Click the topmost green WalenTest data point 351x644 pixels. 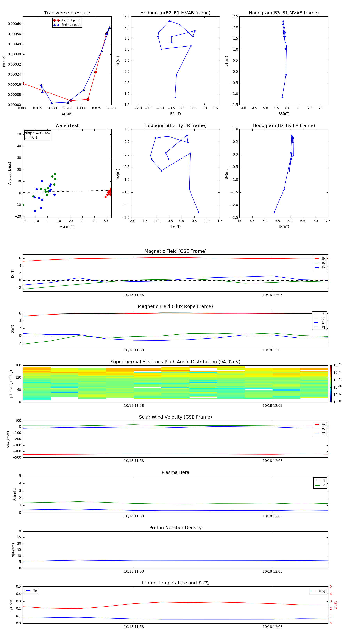pyautogui.click(x=55, y=174)
